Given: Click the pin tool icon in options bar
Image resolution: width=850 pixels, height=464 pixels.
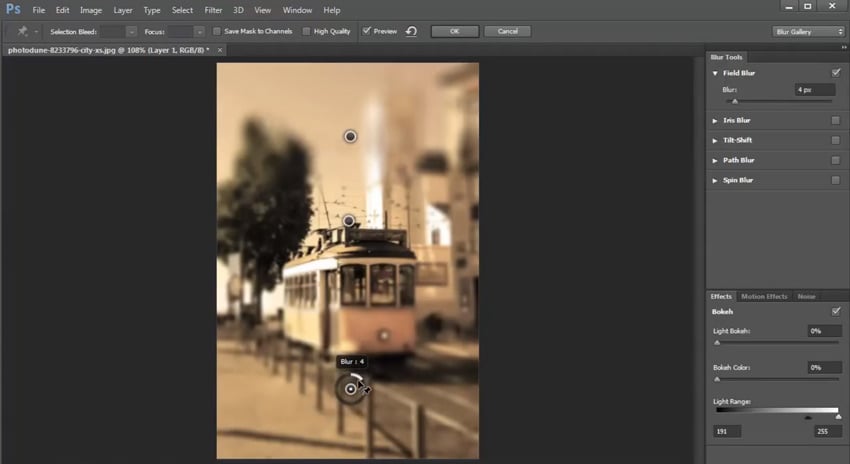Looking at the screenshot, I should (x=22, y=31).
